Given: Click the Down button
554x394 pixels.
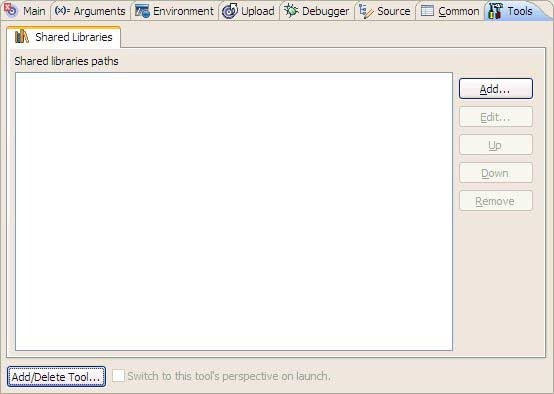Looking at the screenshot, I should (x=496, y=173).
